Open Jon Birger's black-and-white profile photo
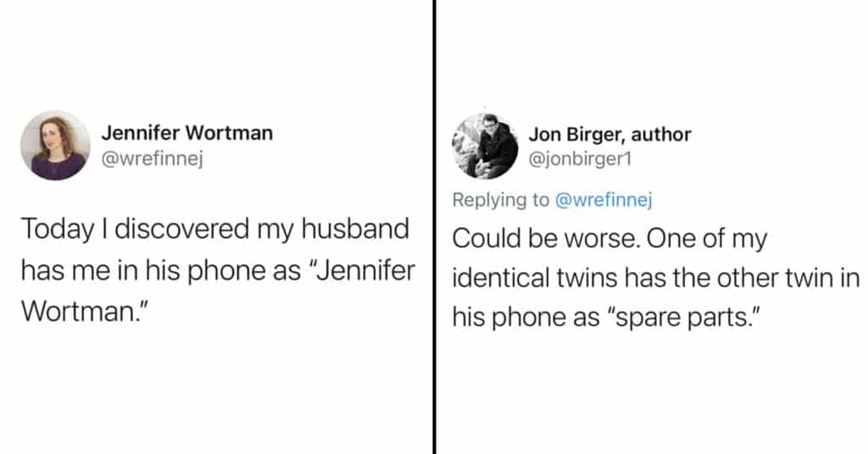This screenshot has width=868, height=454. point(486,147)
